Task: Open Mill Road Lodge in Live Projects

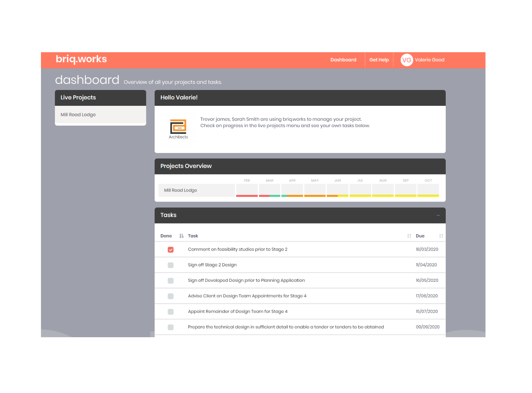Action: click(78, 115)
